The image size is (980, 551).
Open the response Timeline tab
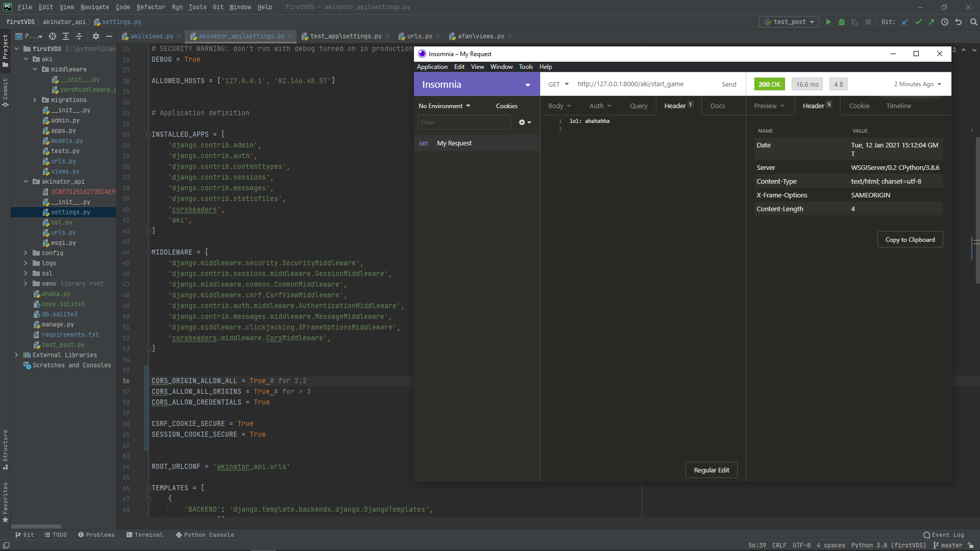click(x=898, y=106)
